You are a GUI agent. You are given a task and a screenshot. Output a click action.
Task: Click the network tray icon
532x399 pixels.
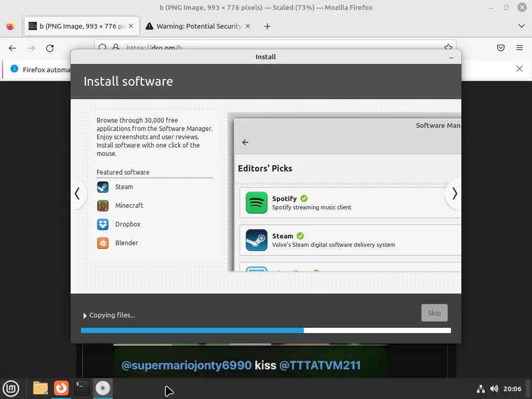pos(481,389)
